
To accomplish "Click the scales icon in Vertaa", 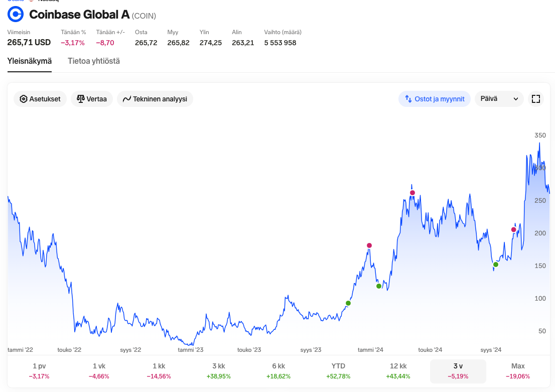I will [x=81, y=99].
